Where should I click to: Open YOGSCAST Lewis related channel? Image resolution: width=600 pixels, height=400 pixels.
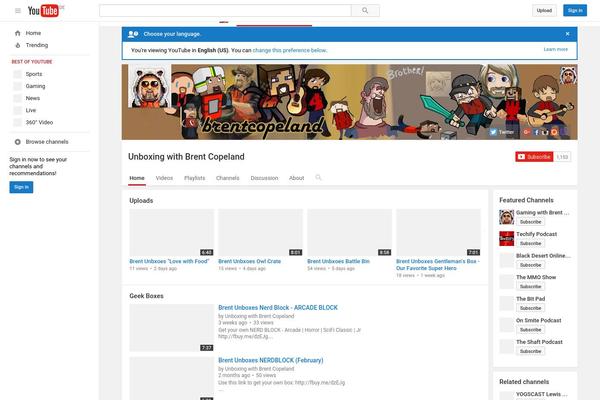tap(542, 394)
